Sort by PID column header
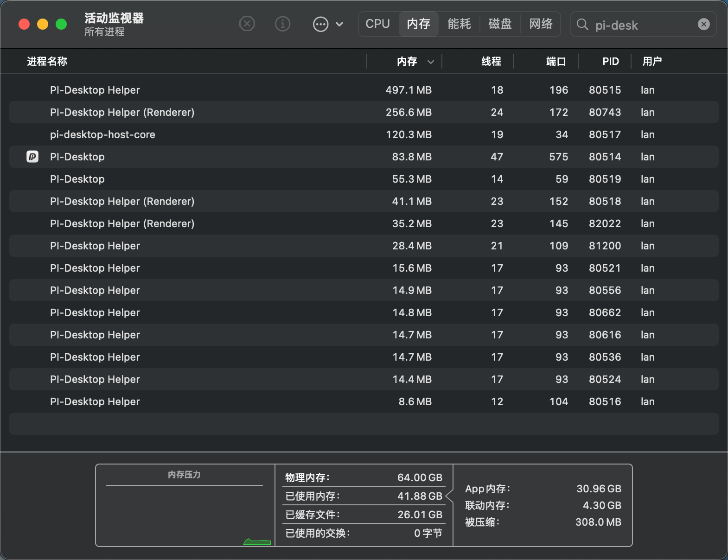 [x=610, y=61]
